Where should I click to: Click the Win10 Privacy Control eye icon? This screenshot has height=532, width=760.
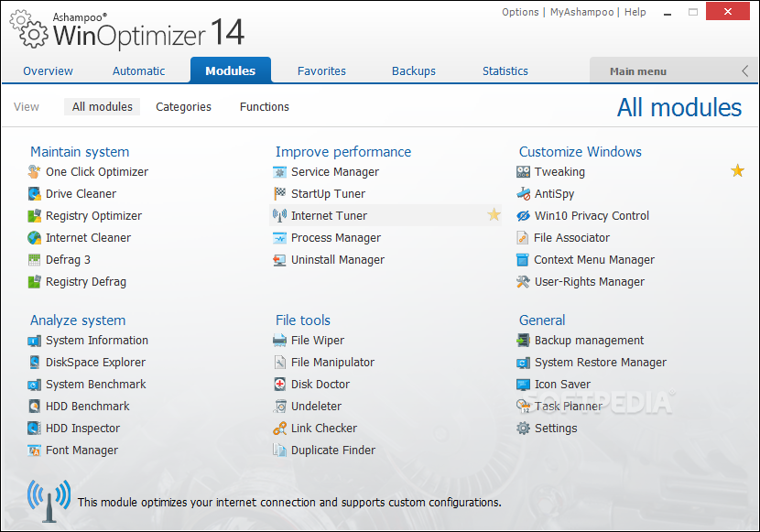click(523, 215)
